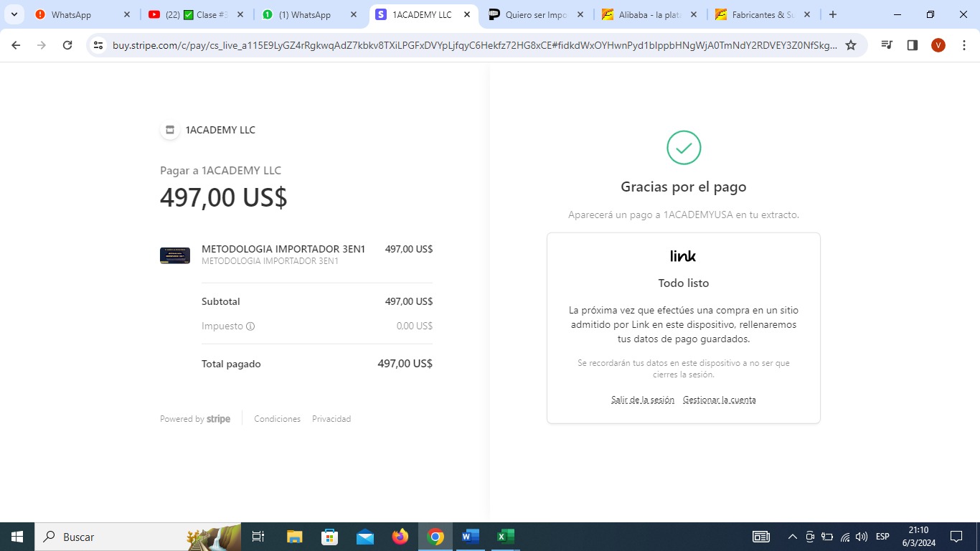The image size is (980, 551).
Task: Switch to the (1) WhatsApp tab
Action: [310, 14]
